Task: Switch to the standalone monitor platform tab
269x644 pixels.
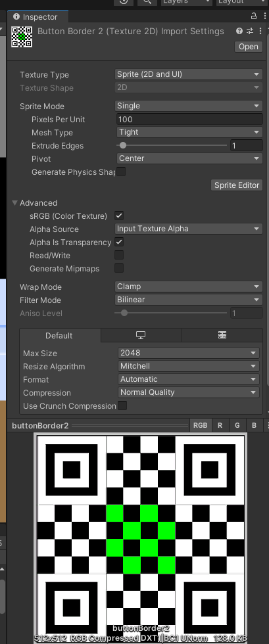Action: [x=141, y=335]
